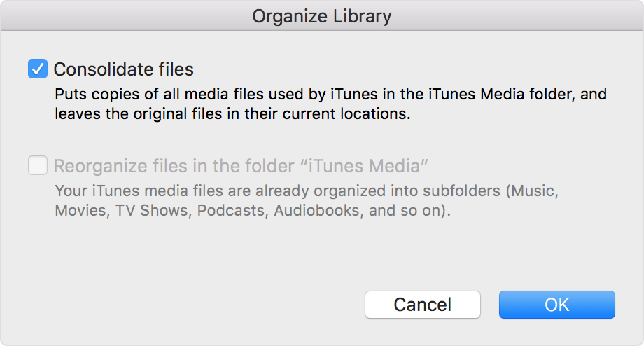Click the blue checkmark icon beside Consolidate files

point(37,69)
